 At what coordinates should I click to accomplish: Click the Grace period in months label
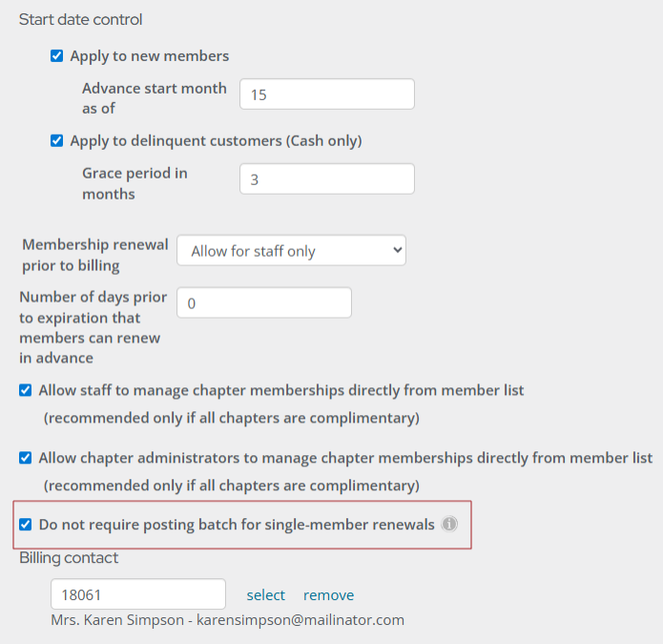(135, 183)
